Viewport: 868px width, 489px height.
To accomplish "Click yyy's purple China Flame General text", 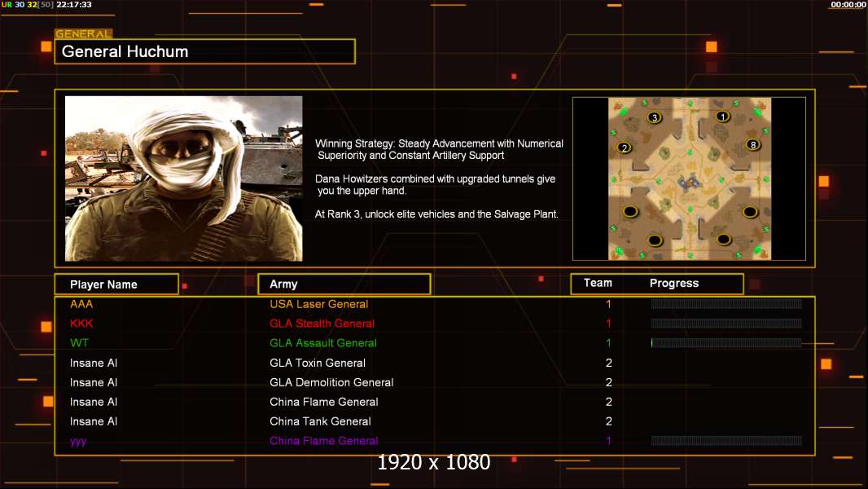I will (x=324, y=441).
